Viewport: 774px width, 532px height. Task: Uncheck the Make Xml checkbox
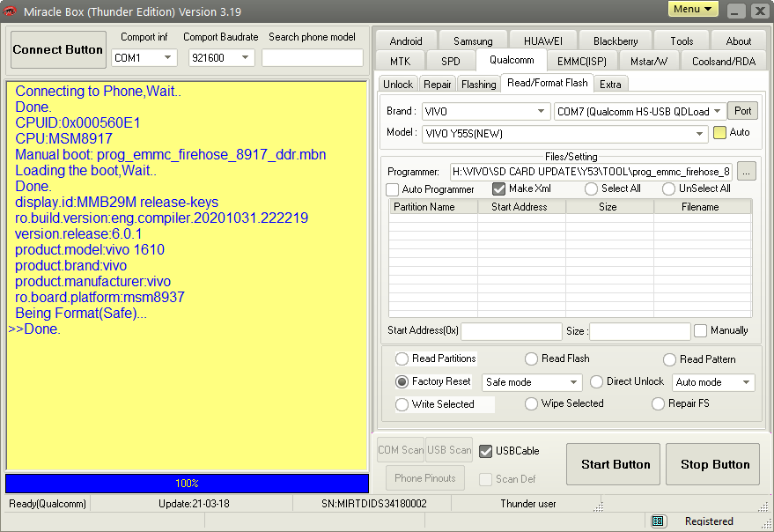tap(498, 188)
